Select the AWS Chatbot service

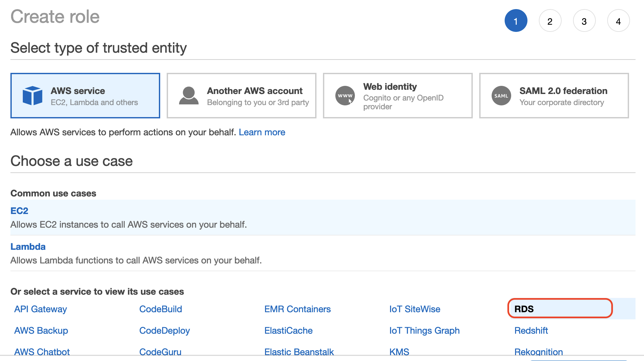pos(42,352)
